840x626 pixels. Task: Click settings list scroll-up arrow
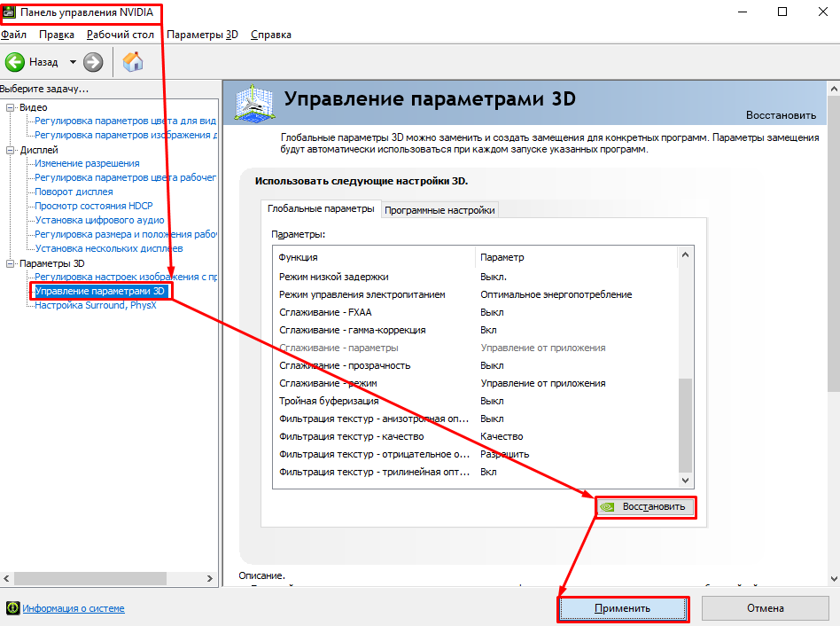(x=685, y=255)
